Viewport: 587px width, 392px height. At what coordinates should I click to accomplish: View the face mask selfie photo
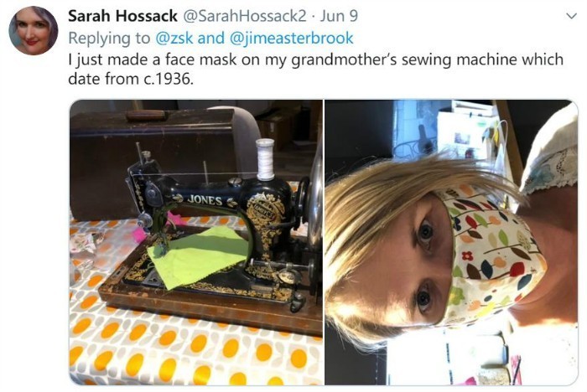pos(451,242)
